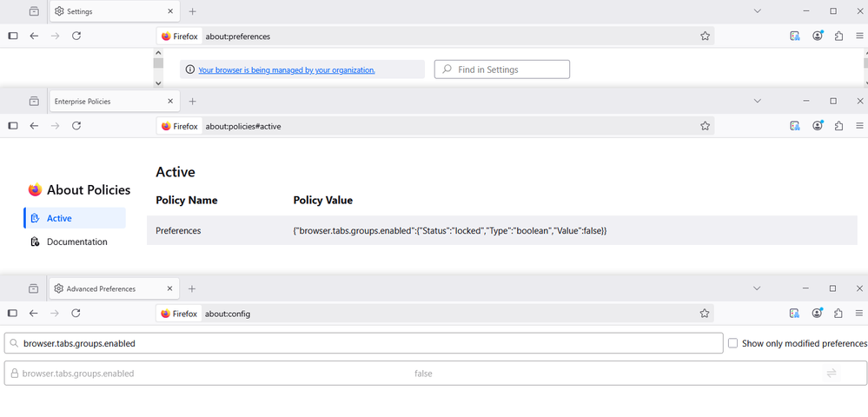This screenshot has width=868, height=417.
Task: Click account avatar icon in about:policies window
Action: tap(818, 126)
